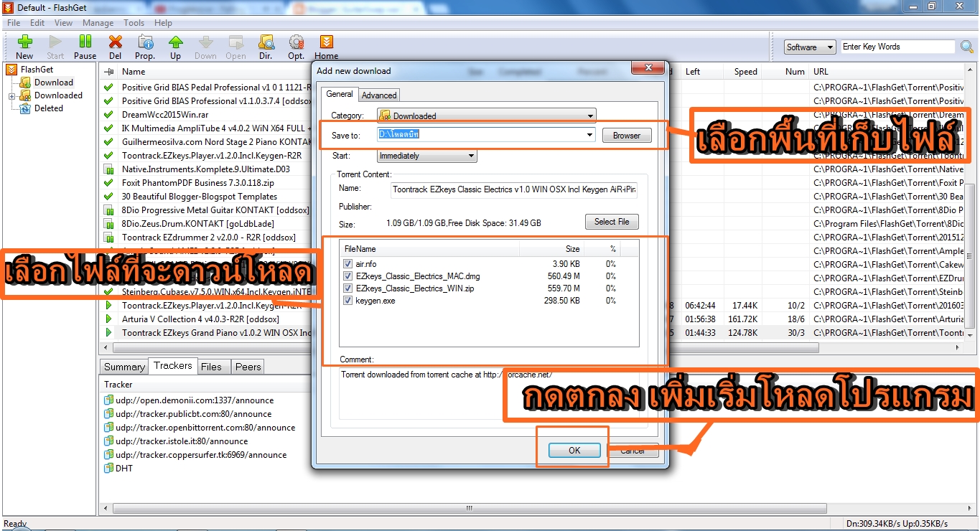
Task: Close the Add new download dialog
Action: tap(649, 67)
